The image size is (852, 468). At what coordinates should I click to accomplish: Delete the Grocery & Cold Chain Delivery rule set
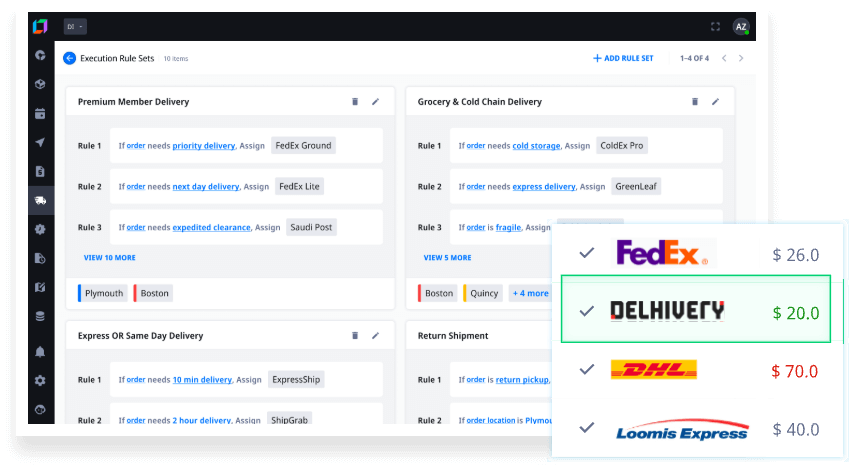pos(694,102)
